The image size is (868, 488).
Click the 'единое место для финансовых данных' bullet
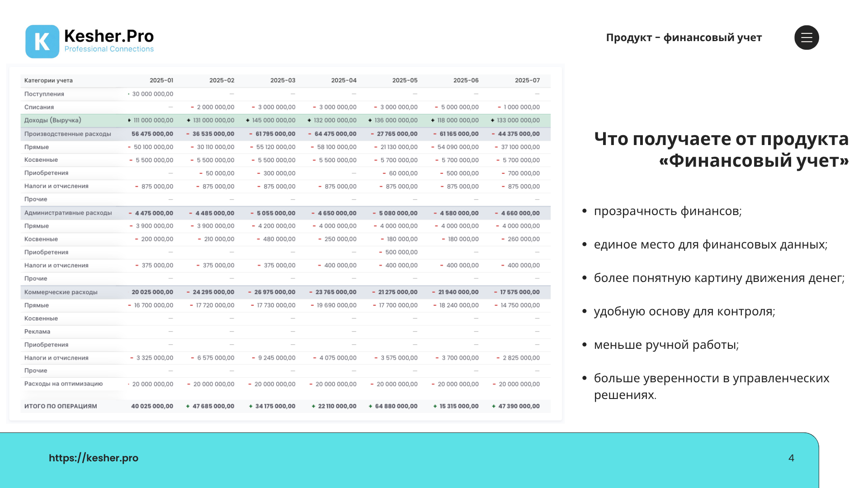(711, 244)
